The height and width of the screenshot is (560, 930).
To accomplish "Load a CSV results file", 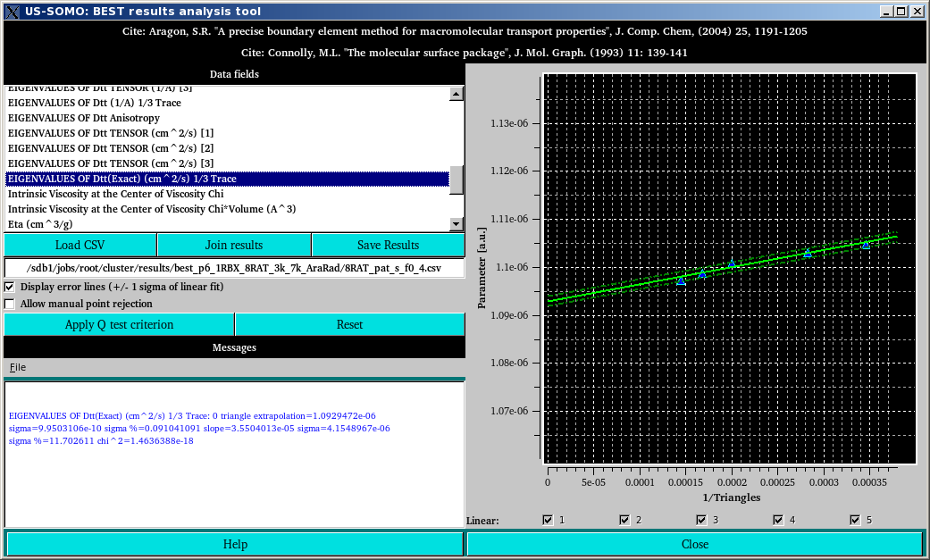I will coord(79,244).
